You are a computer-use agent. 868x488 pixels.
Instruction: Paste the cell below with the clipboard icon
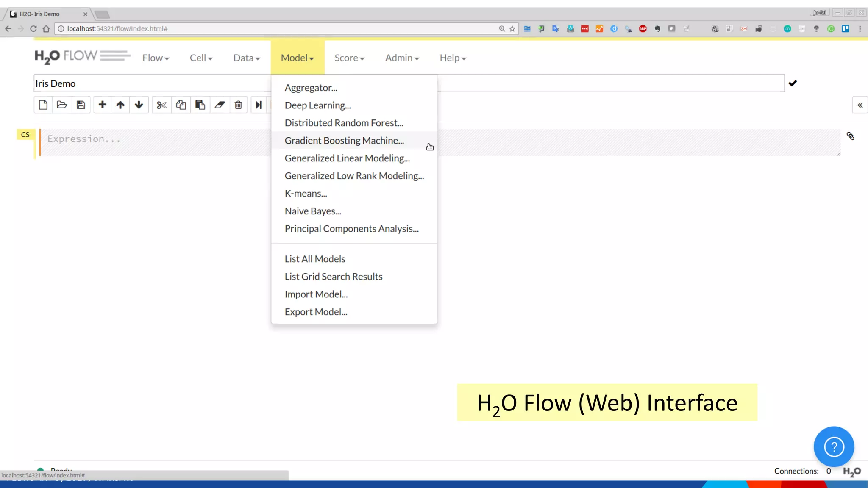(x=200, y=105)
